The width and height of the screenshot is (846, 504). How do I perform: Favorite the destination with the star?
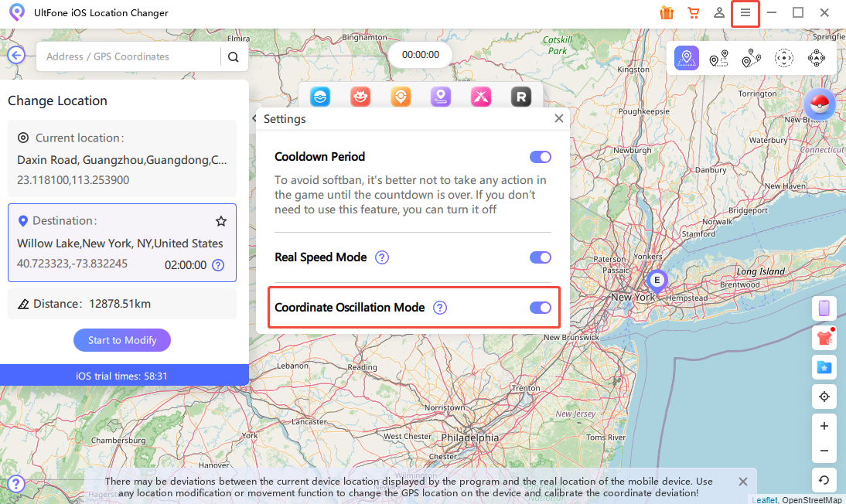pyautogui.click(x=221, y=221)
